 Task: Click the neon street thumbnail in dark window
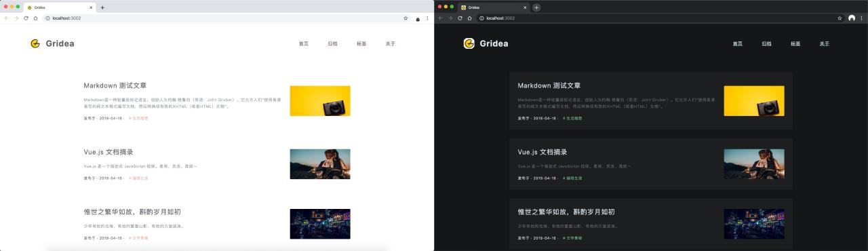coord(754,224)
